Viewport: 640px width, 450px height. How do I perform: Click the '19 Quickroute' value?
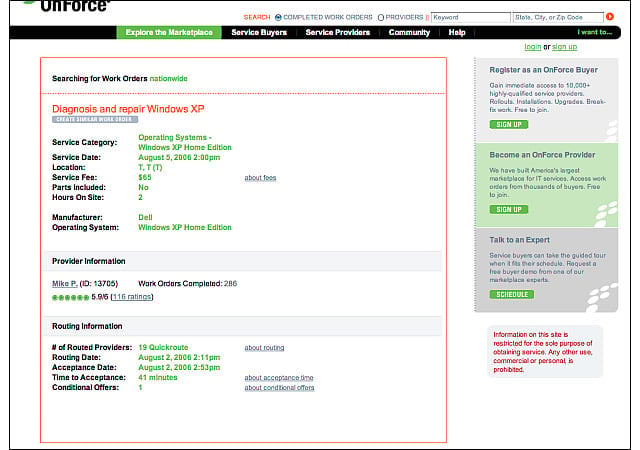tap(163, 348)
